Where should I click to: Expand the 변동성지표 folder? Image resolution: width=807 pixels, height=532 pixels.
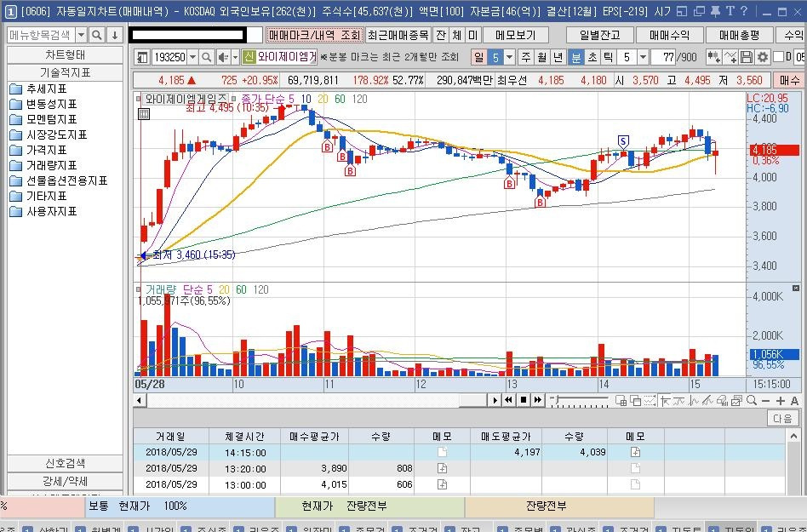pos(43,105)
